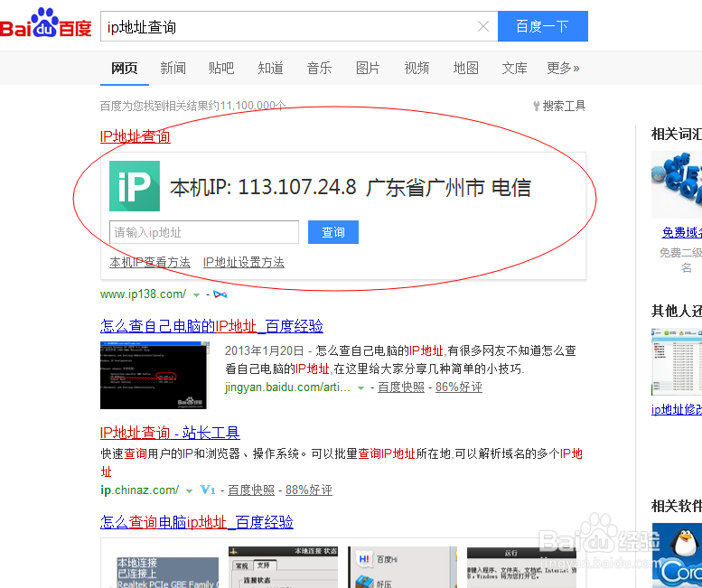Click the software screenshot thumbnail under 其他人还
The width and height of the screenshot is (702, 588).
point(677,362)
